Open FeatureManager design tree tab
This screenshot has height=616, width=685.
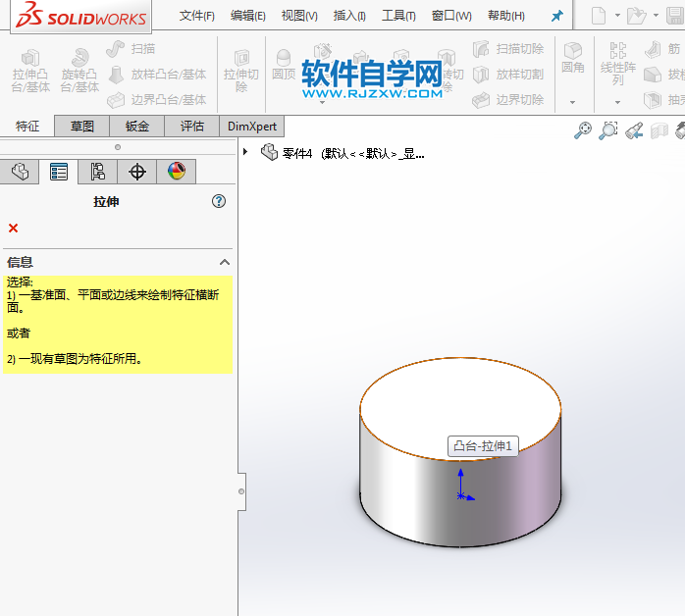tap(20, 172)
